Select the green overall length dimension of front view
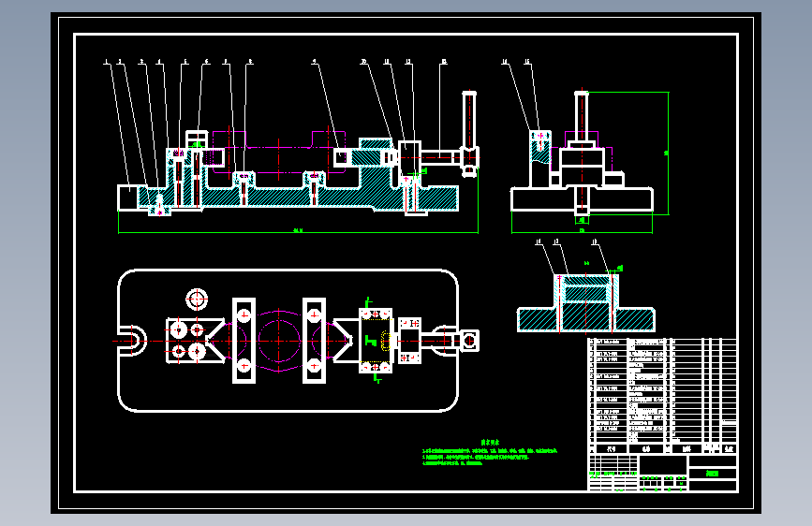Image resolution: width=812 pixels, height=526 pixels. [x=298, y=232]
